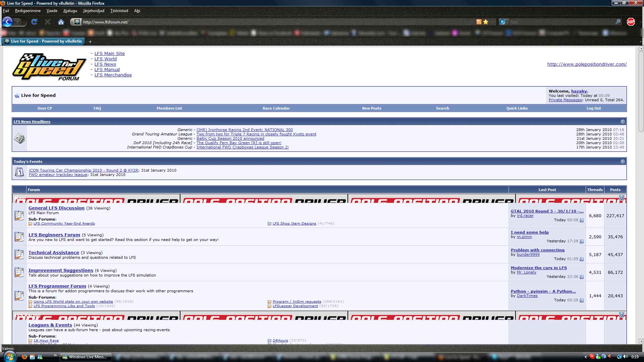Collapse the first forum category banner
Image resolution: width=644 pixels, height=362 pixels.
pos(622,198)
